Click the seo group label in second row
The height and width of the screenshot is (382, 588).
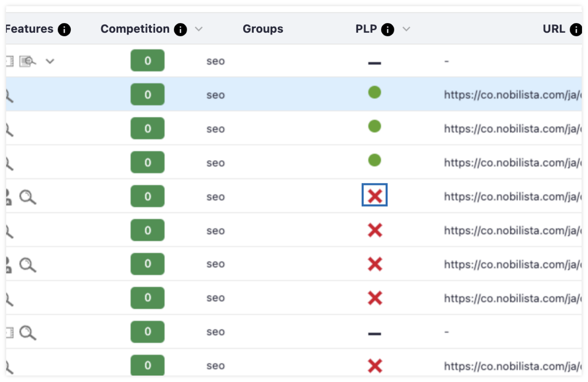point(215,94)
